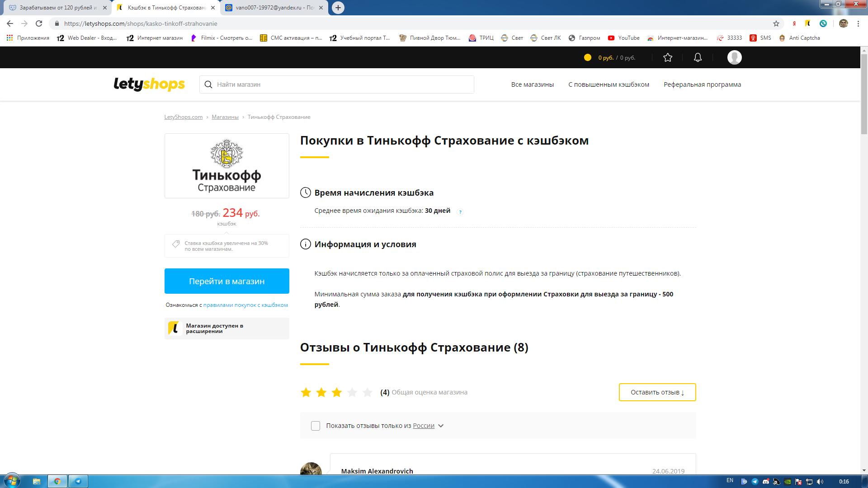
Task: Tick 'Показать отзывы только из' checkbox
Action: [316, 426]
